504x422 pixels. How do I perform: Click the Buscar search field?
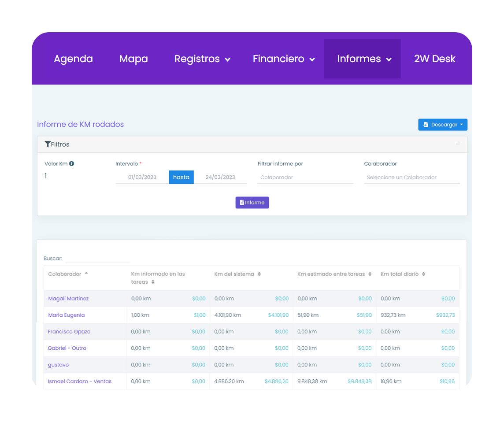[97, 258]
